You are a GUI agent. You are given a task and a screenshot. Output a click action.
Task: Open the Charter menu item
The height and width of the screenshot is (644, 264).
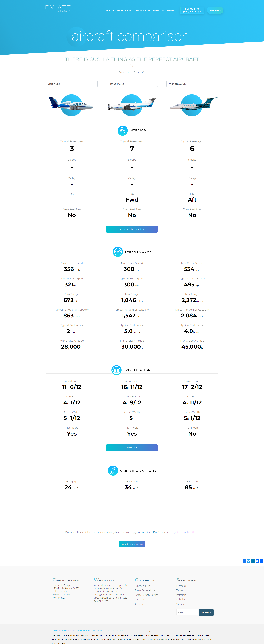pos(109,10)
